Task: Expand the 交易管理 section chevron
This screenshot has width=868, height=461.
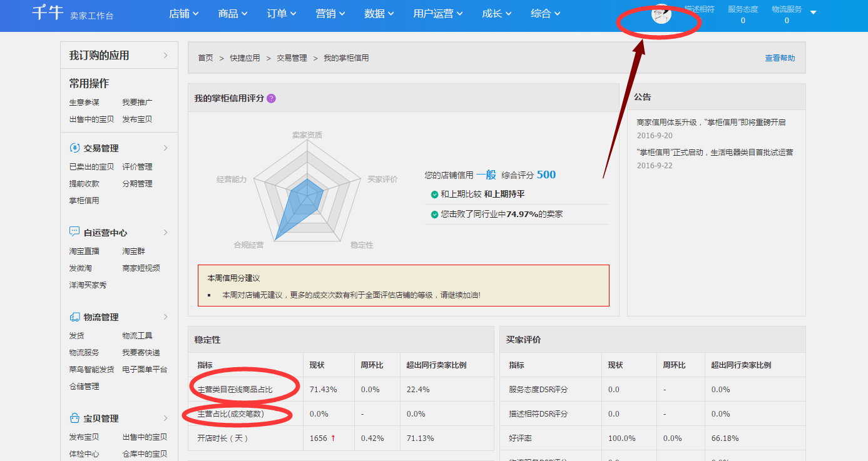Action: [x=166, y=148]
